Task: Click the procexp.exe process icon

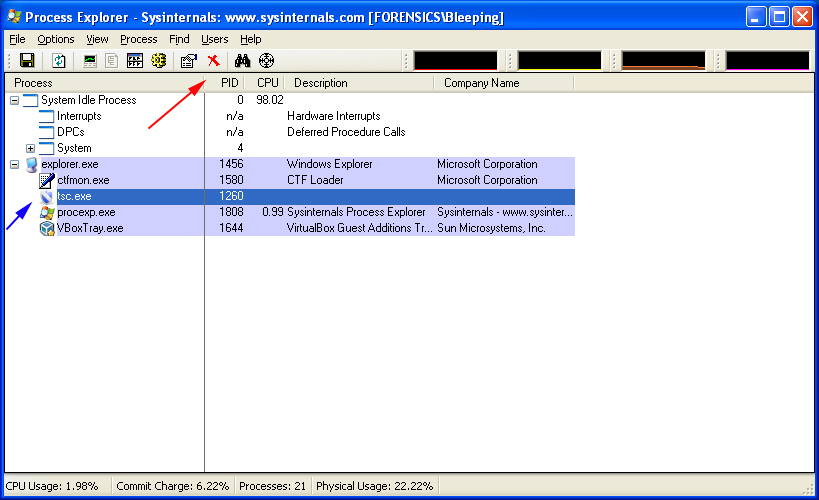Action: pos(47,213)
